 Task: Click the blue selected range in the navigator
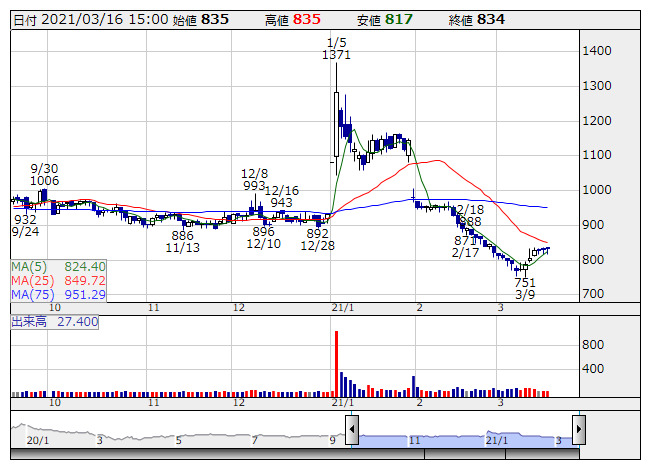click(x=465, y=437)
